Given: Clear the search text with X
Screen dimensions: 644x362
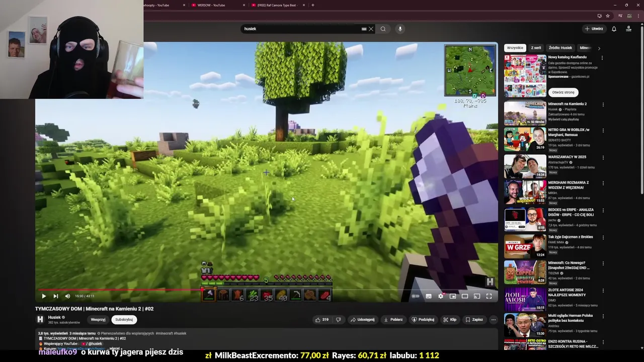Looking at the screenshot, I should point(371,29).
